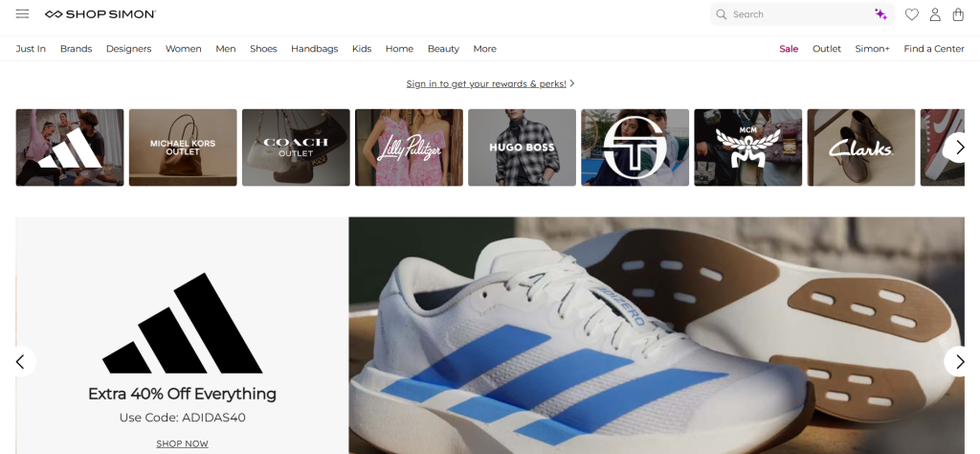The width and height of the screenshot is (980, 454).
Task: Click Sign in to get rewards link
Action: click(486, 83)
